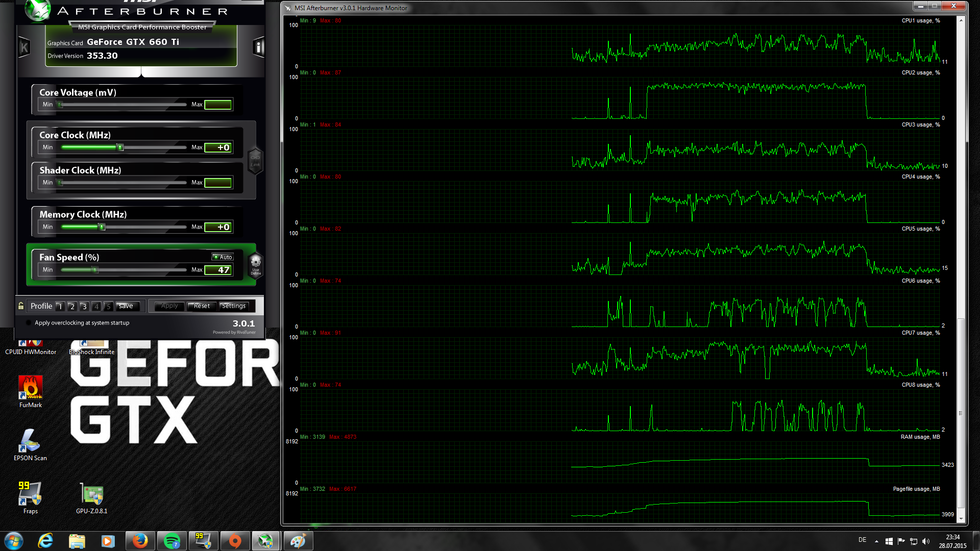The width and height of the screenshot is (980, 551).
Task: Click hardware monitor scrollbar down arrow
Action: tap(961, 519)
